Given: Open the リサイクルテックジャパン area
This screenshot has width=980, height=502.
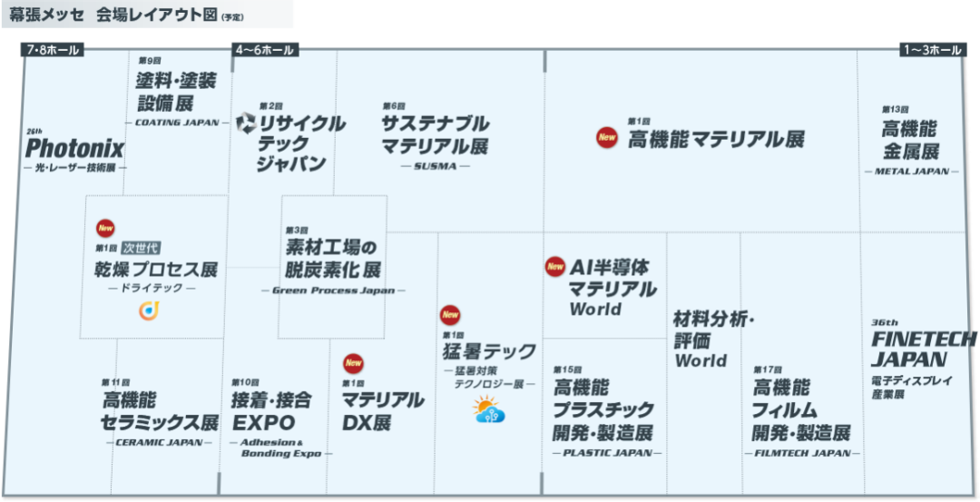Looking at the screenshot, I should [301, 143].
